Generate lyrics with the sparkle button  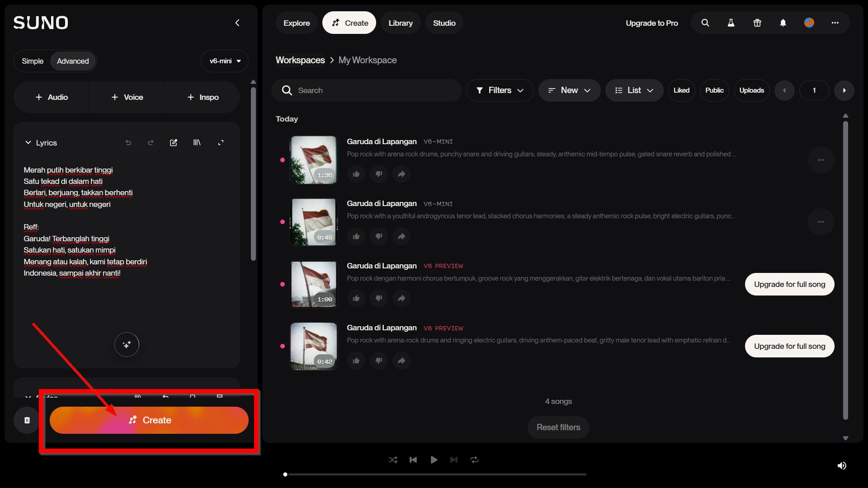point(127,344)
